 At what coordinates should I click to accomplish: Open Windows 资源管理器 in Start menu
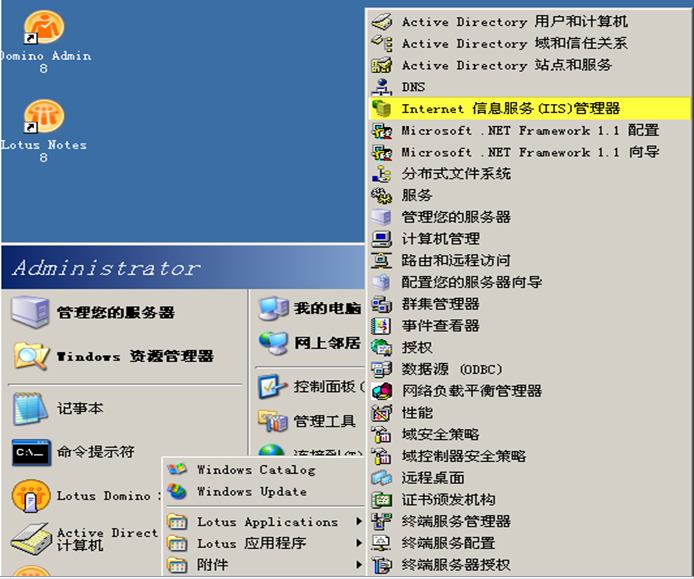[125, 356]
